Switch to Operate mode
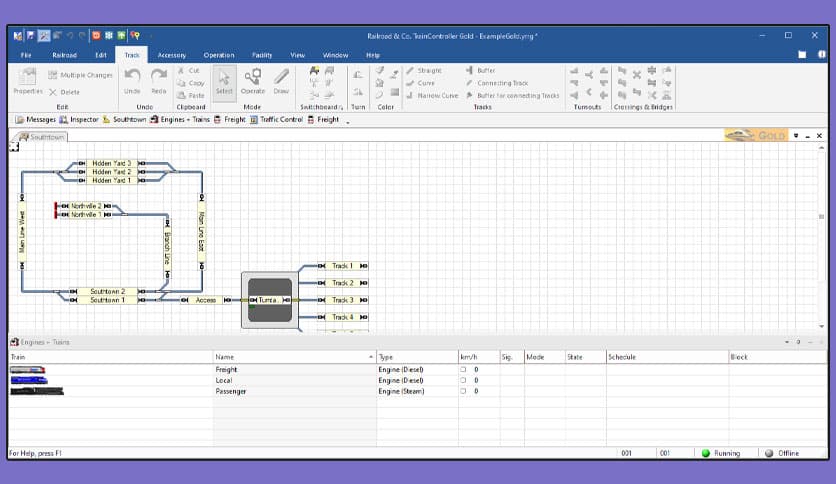Screen dimensions: 836x484 pyautogui.click(x=253, y=82)
